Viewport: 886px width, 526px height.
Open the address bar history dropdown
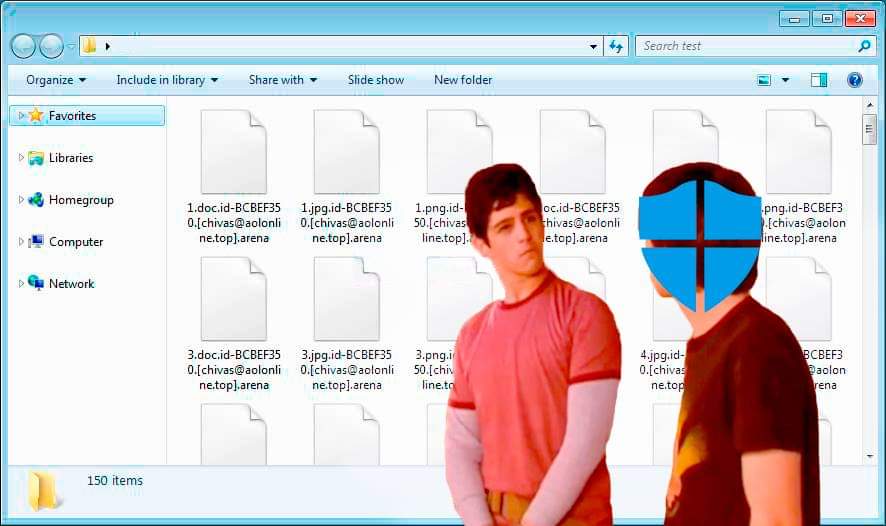click(593, 46)
